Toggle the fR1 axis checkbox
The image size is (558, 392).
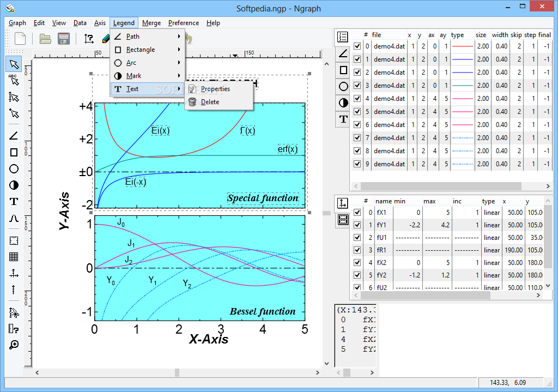tap(357, 250)
